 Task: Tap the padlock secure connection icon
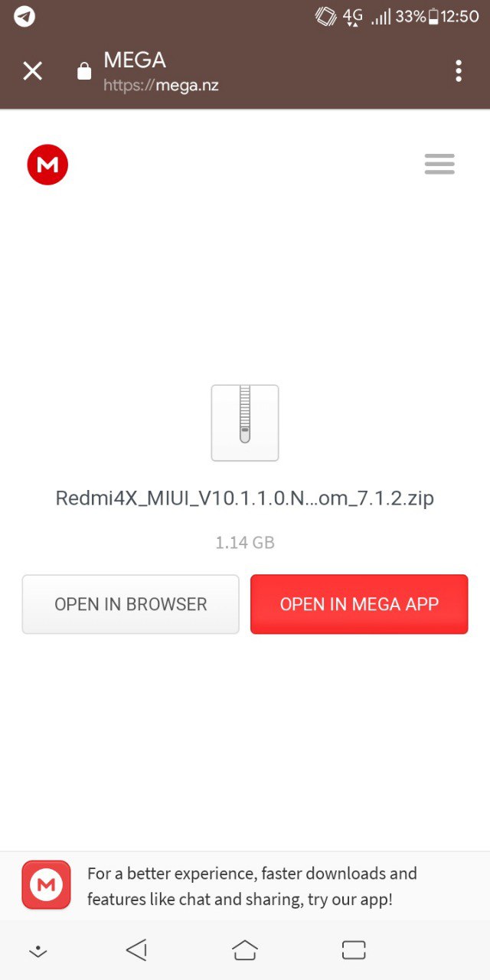(84, 70)
